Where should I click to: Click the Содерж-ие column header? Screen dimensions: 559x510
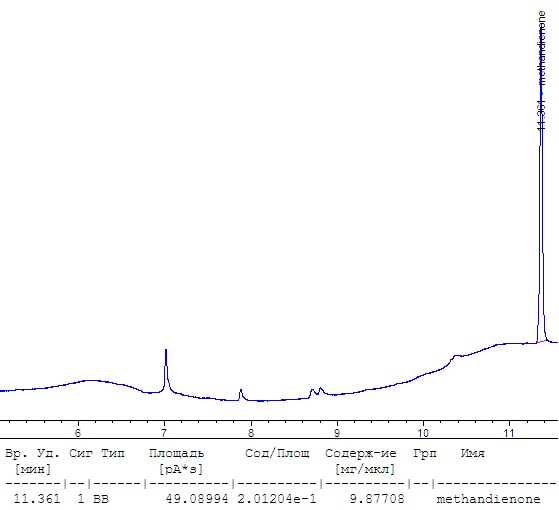[x=360, y=454]
